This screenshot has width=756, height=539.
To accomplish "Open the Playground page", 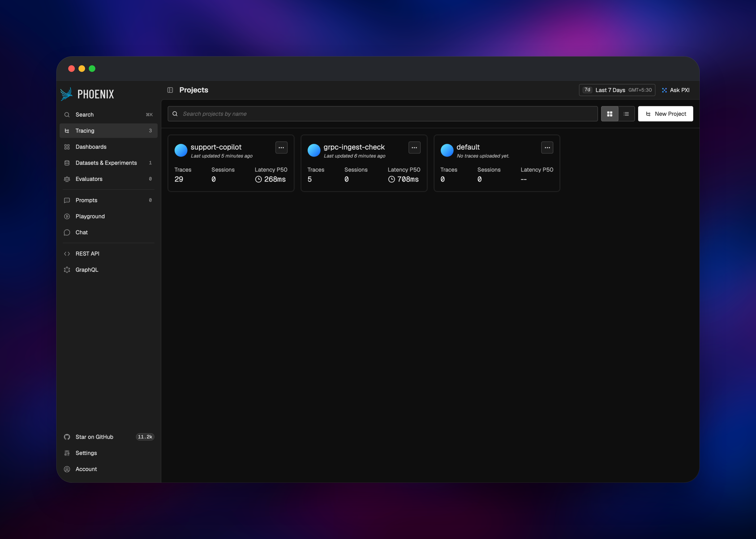I will click(108, 216).
